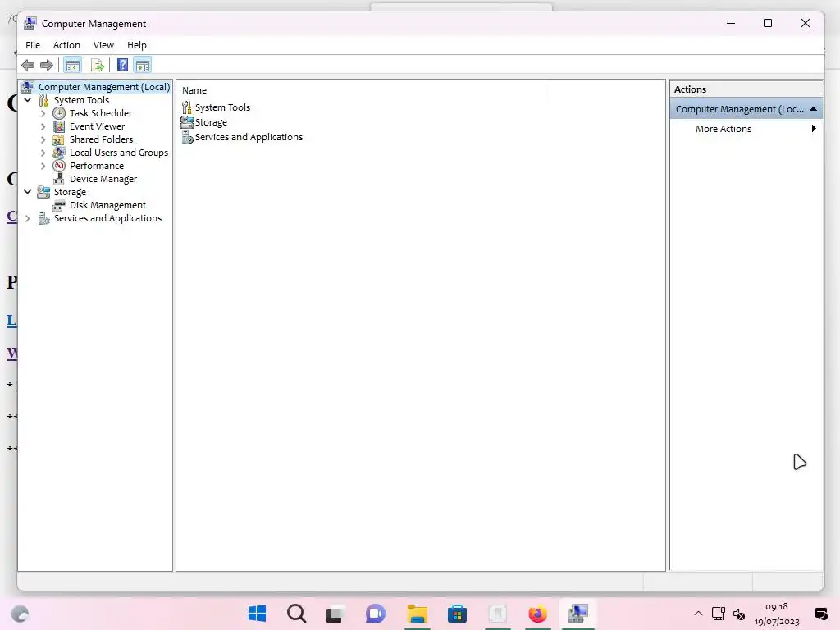Select Storage text in center list
840x630 pixels.
coord(211,122)
